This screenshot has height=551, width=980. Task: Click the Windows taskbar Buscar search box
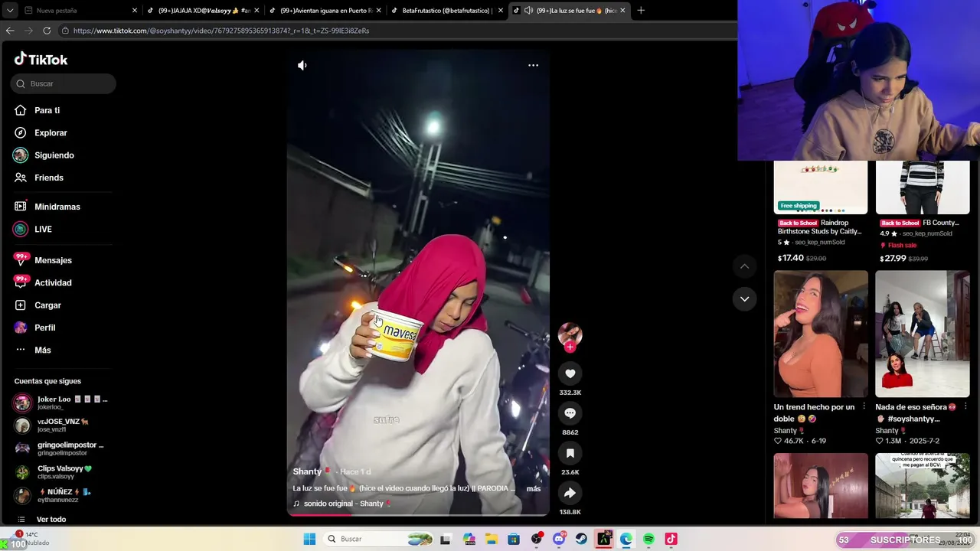click(x=381, y=539)
